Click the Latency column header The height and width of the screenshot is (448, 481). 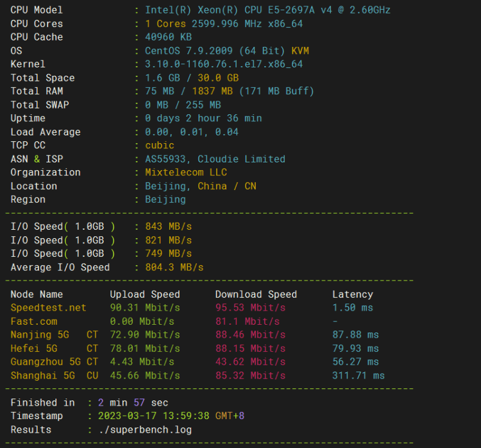(x=352, y=295)
